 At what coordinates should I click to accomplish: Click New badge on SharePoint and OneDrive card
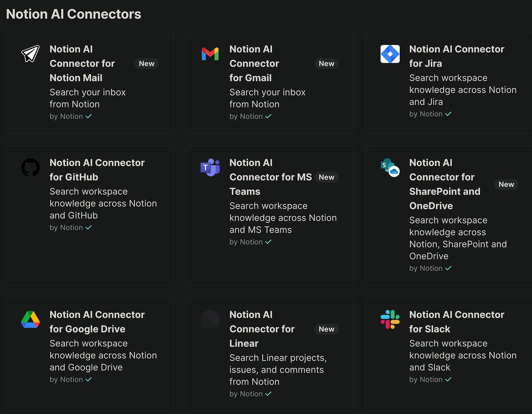(x=506, y=185)
